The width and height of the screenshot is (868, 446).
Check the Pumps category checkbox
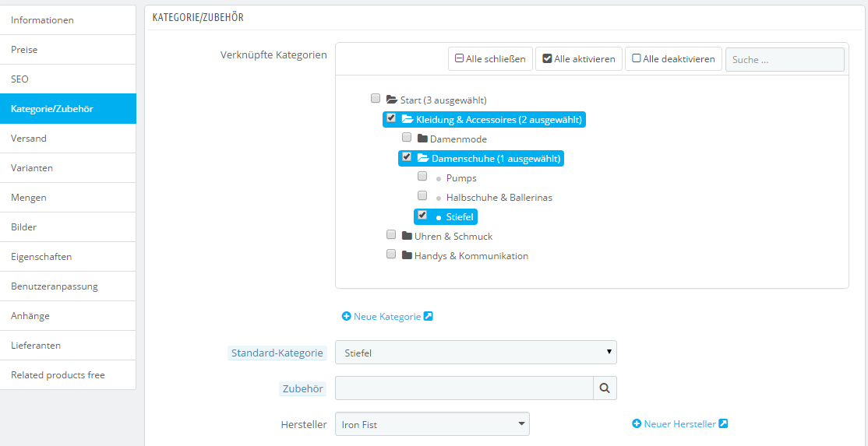pyautogui.click(x=422, y=176)
